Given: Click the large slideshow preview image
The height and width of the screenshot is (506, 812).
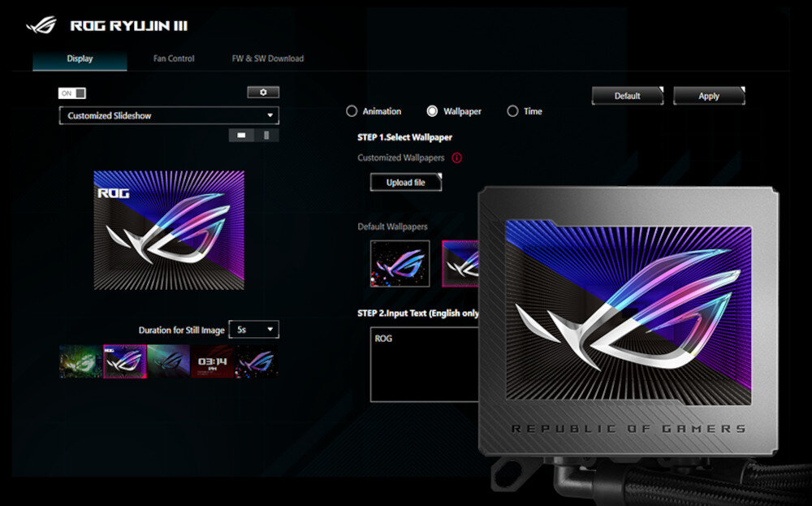Looking at the screenshot, I should [169, 230].
